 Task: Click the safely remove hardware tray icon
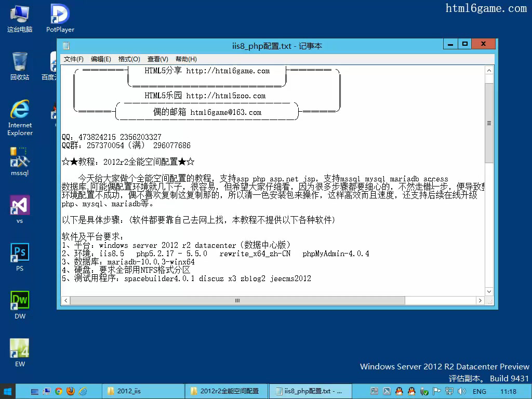pos(424,392)
